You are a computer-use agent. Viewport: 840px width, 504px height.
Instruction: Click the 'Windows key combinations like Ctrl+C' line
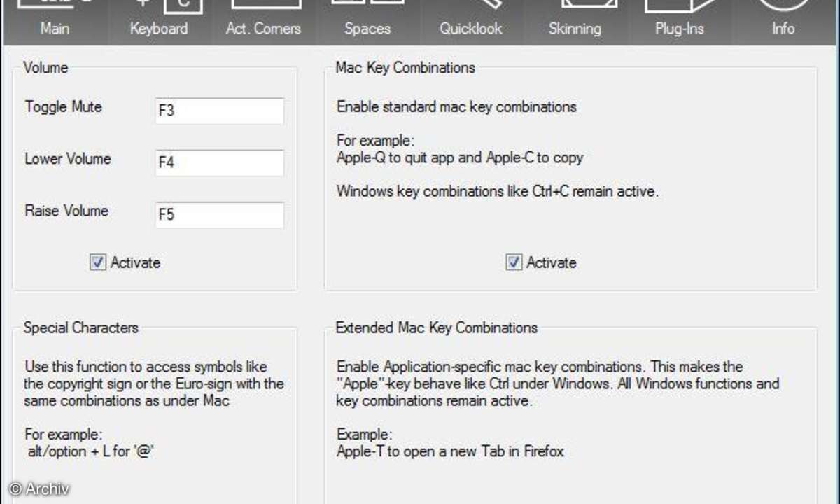coord(498,191)
